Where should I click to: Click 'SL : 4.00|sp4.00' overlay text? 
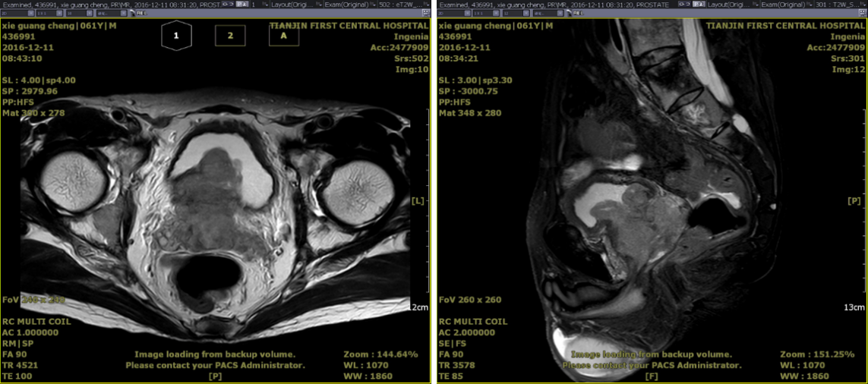click(39, 80)
